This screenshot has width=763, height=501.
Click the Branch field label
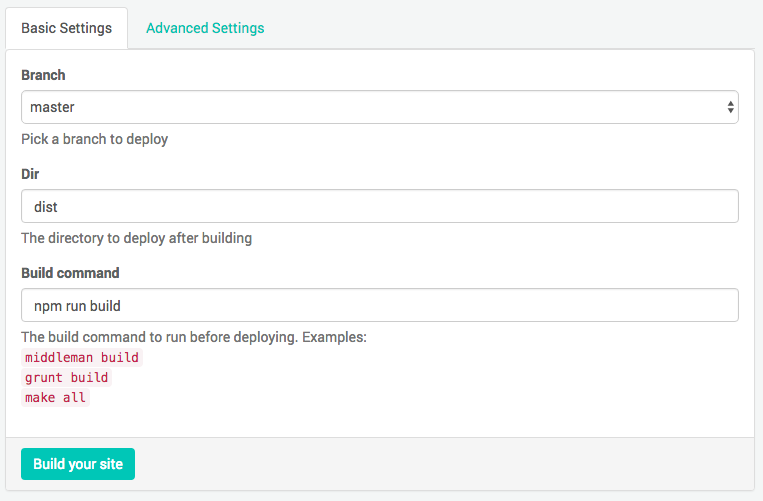point(43,75)
